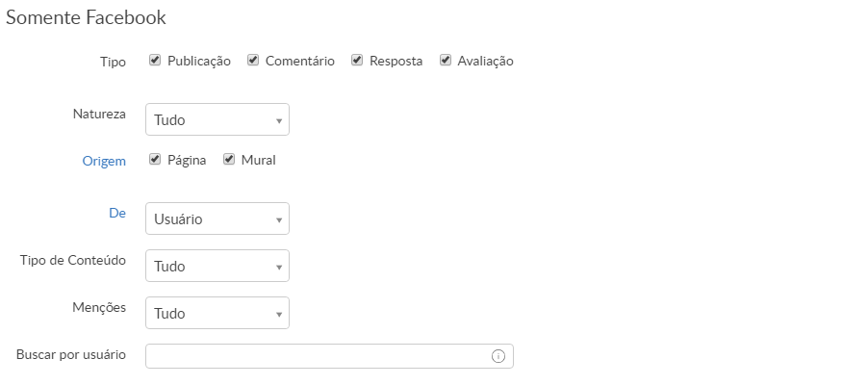Uncheck the Avaliação checkbox
The image size is (868, 385).
click(x=446, y=61)
